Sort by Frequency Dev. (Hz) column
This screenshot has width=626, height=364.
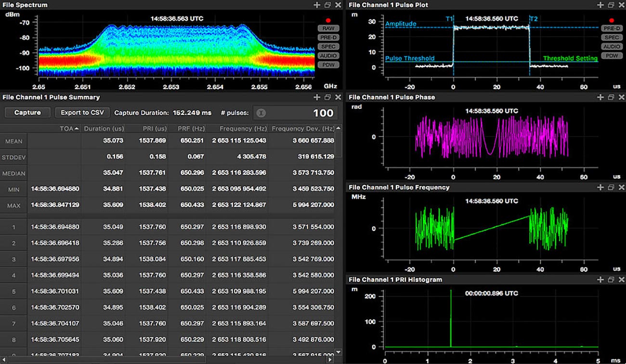pyautogui.click(x=302, y=129)
